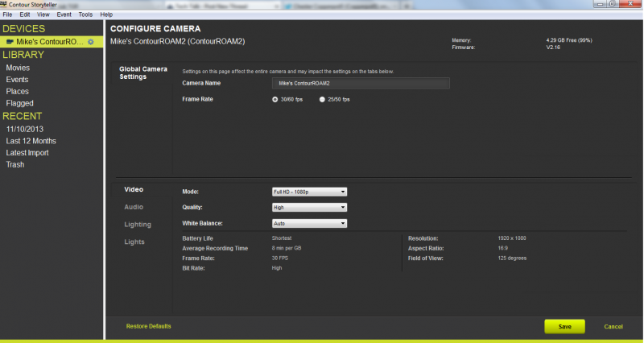Screen dimensions: 644x343
Task: Click the 16:9 aspect ratio value
Action: [502, 248]
